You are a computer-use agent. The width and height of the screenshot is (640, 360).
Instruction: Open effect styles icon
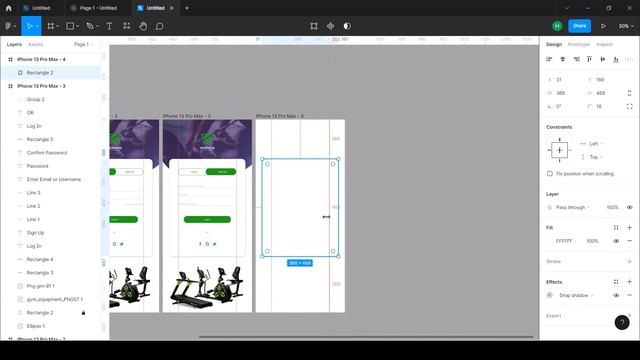(x=616, y=282)
